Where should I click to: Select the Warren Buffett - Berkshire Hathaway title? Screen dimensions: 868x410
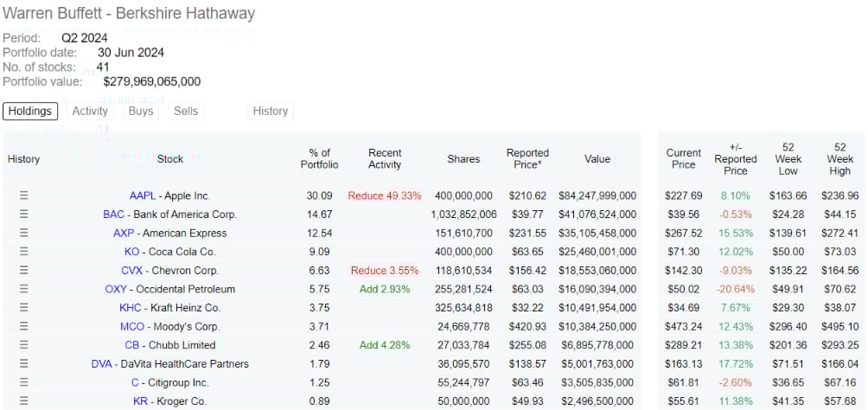(129, 13)
